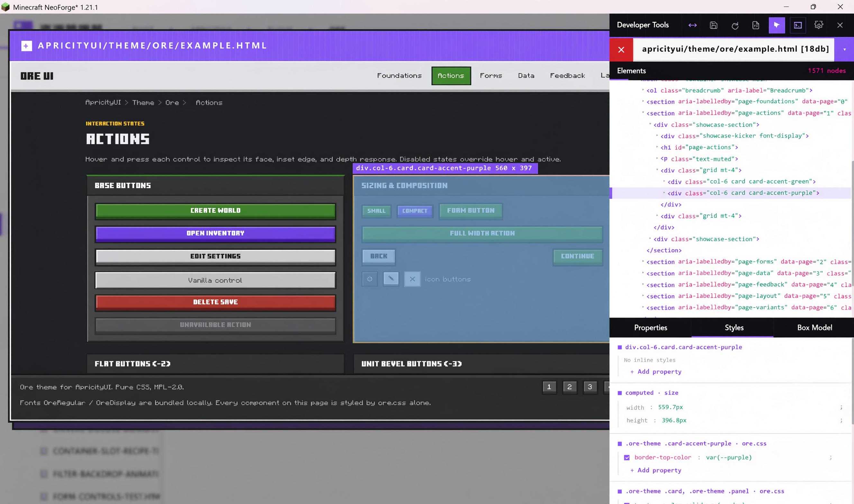Click the Create World button
854x504 pixels.
(215, 211)
